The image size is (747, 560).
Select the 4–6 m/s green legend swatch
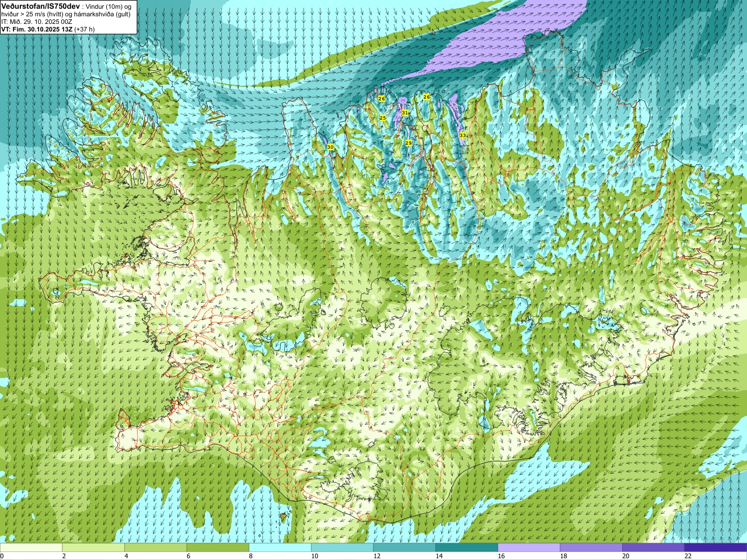click(155, 548)
